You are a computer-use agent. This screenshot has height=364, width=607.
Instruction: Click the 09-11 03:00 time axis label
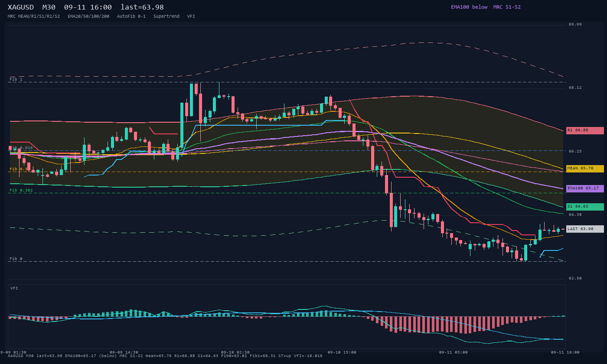pyautogui.click(x=454, y=352)
